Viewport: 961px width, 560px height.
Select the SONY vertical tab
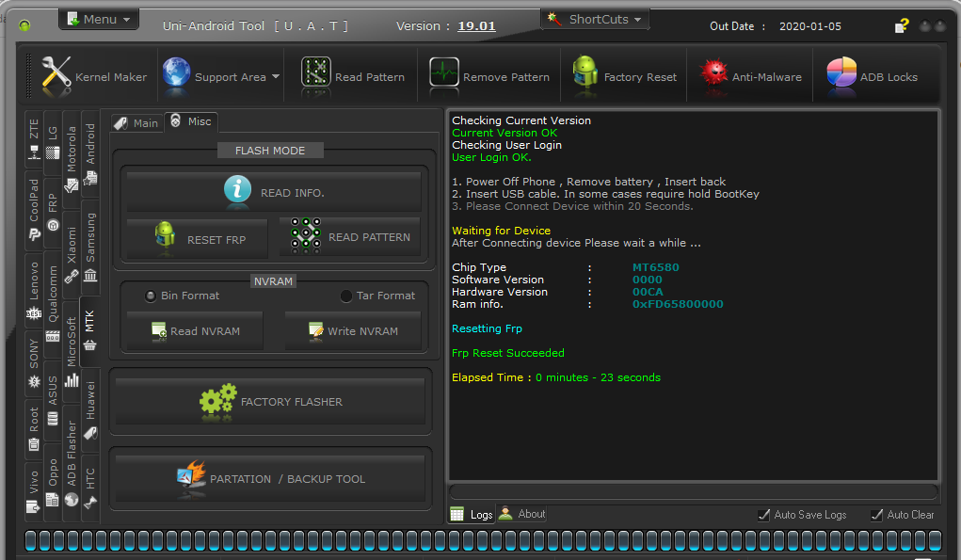point(34,362)
